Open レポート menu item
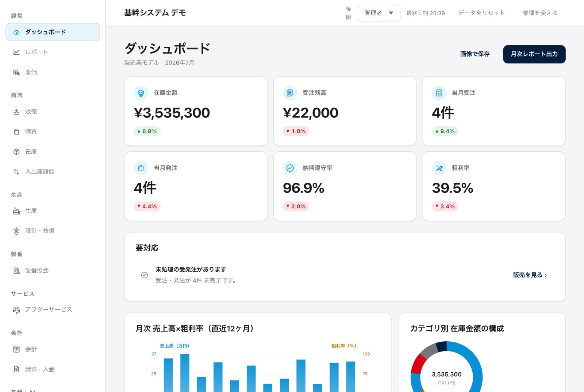Image resolution: width=584 pixels, height=392 pixels. 53,52
